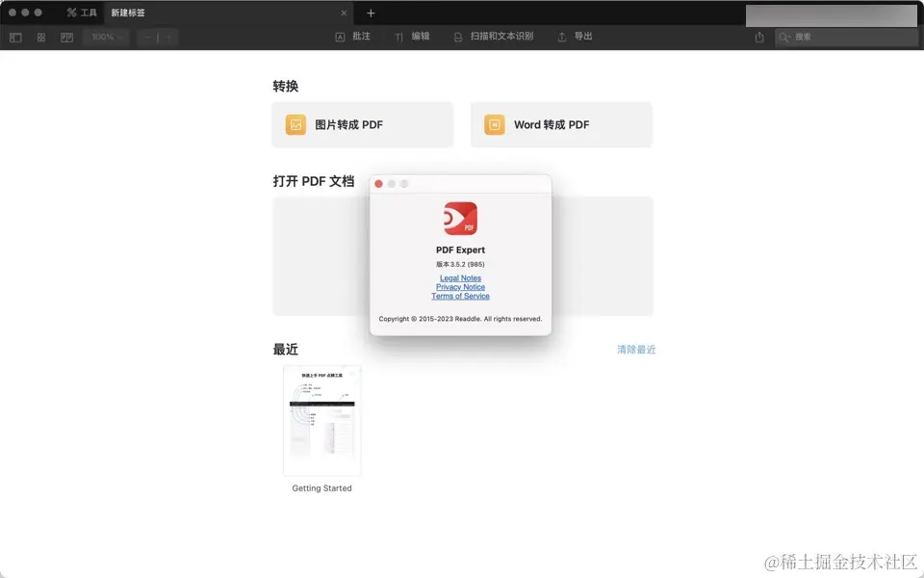Open the split view layout icon
This screenshot has width=924, height=578.
pyautogui.click(x=66, y=38)
